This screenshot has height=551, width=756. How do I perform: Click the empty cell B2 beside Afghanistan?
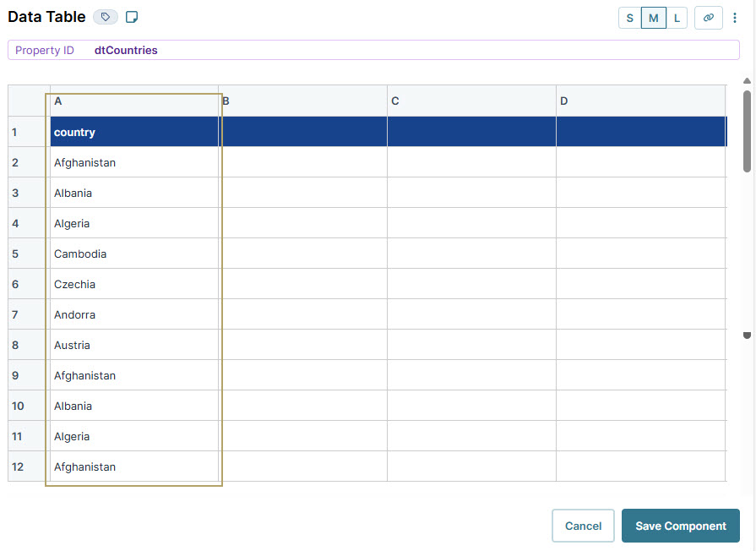click(302, 162)
